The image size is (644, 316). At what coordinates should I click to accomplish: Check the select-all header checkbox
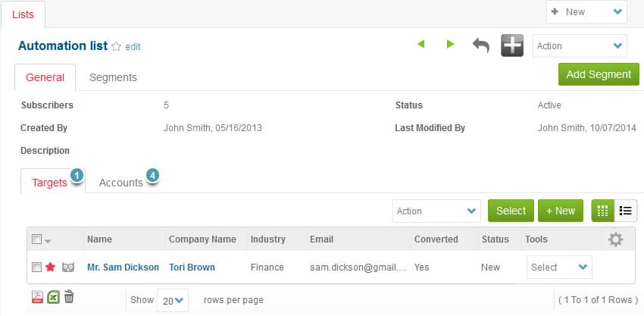(36, 239)
